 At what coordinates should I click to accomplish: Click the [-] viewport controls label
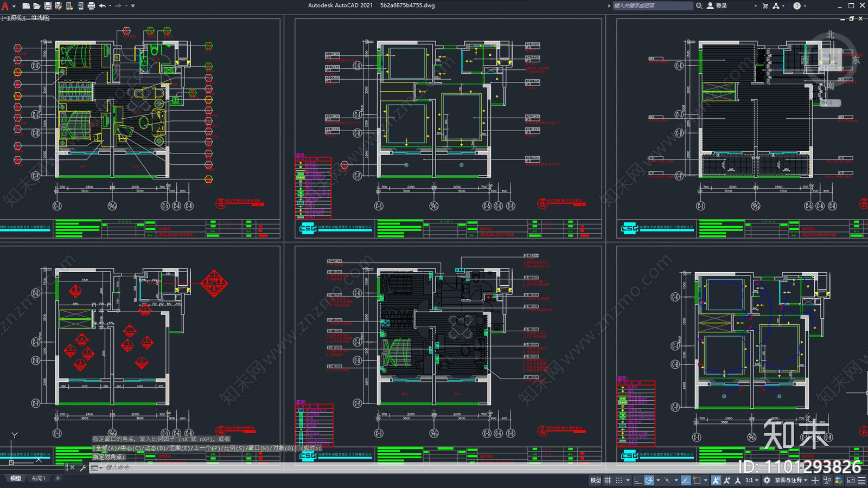[5, 18]
